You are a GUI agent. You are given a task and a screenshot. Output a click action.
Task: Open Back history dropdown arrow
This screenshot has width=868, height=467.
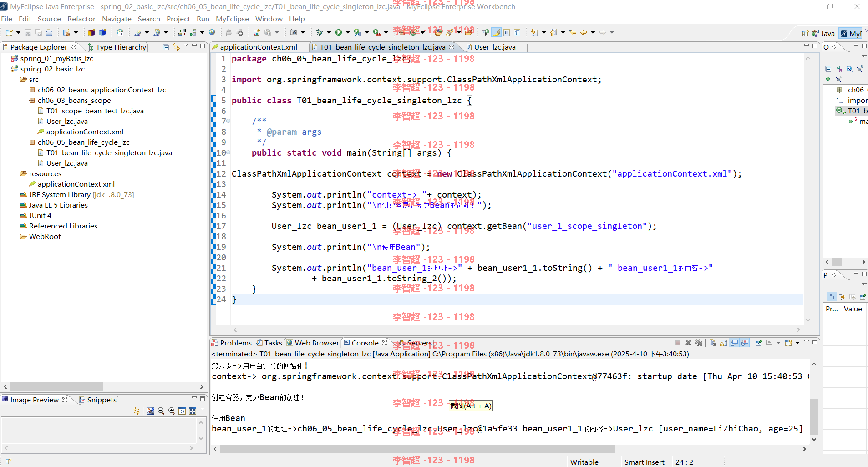click(593, 32)
